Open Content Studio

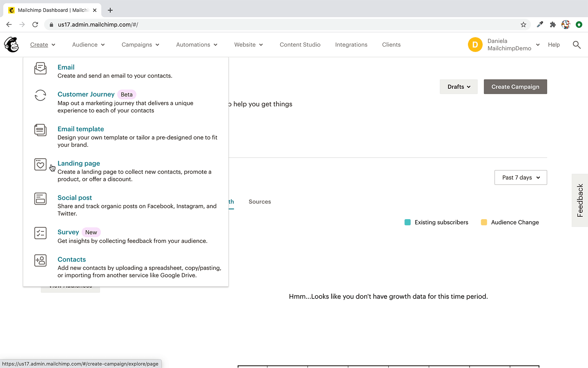[x=300, y=45]
